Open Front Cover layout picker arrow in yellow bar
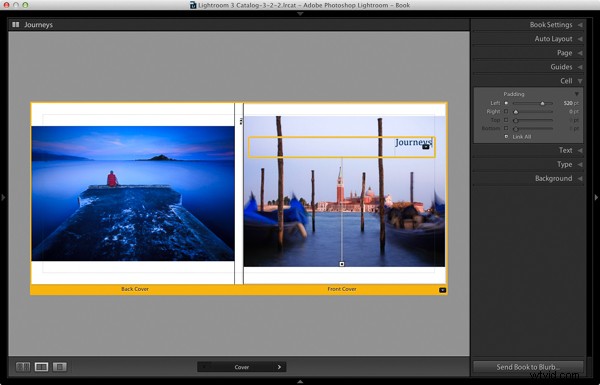 coord(442,290)
